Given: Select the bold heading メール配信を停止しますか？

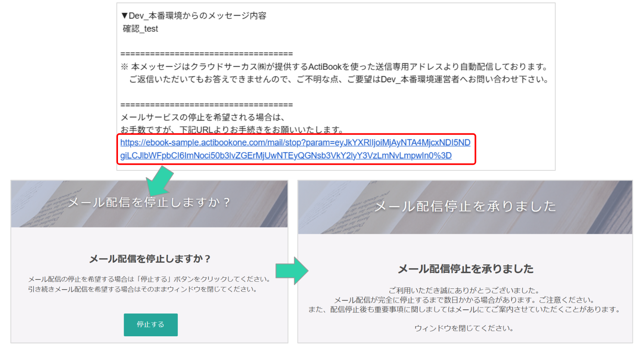Looking at the screenshot, I should tap(149, 259).
